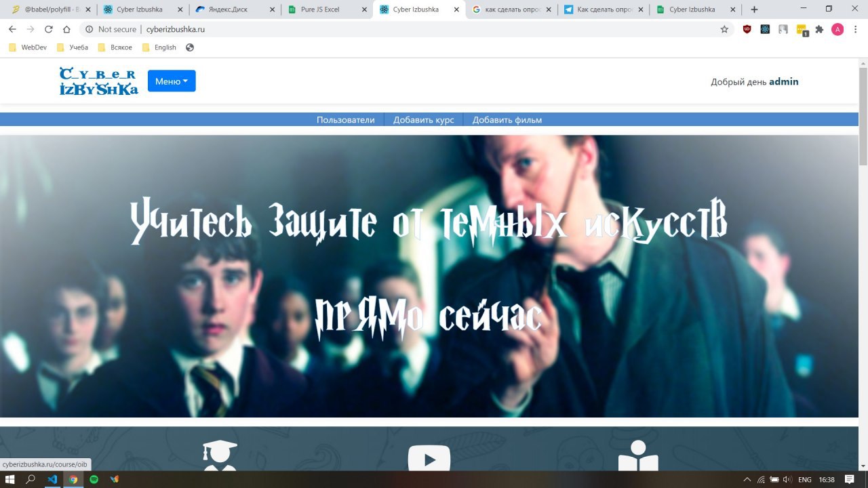868x488 pixels.
Task: Open the Учеба bookmarks folder
Action: tap(73, 47)
